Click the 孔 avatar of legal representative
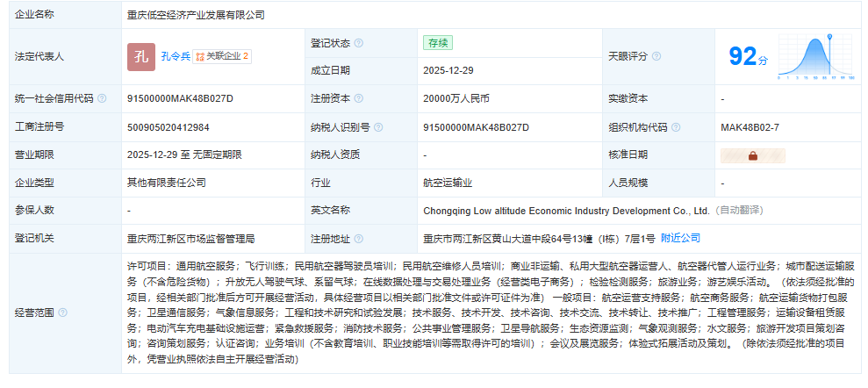868x388 pixels. pyautogui.click(x=141, y=56)
